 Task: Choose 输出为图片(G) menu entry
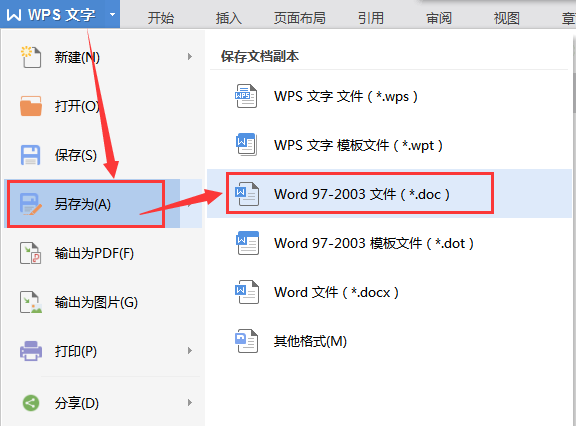click(x=104, y=302)
